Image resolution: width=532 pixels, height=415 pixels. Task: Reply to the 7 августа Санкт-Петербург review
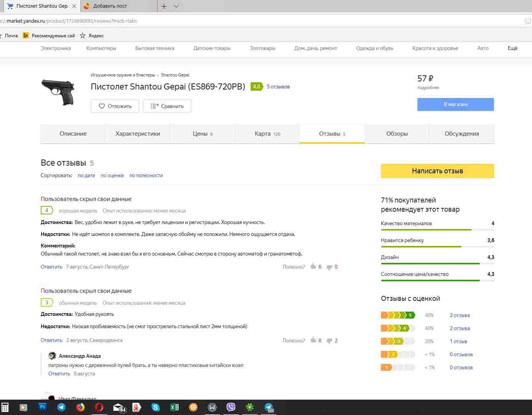point(52,267)
